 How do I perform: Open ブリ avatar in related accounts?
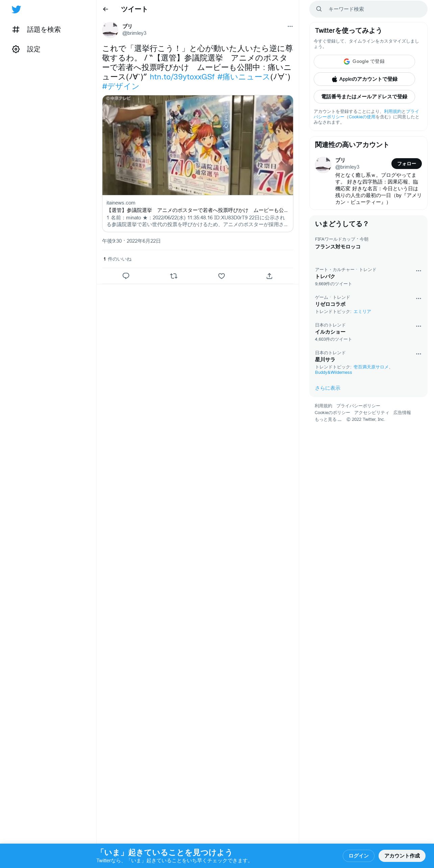323,165
